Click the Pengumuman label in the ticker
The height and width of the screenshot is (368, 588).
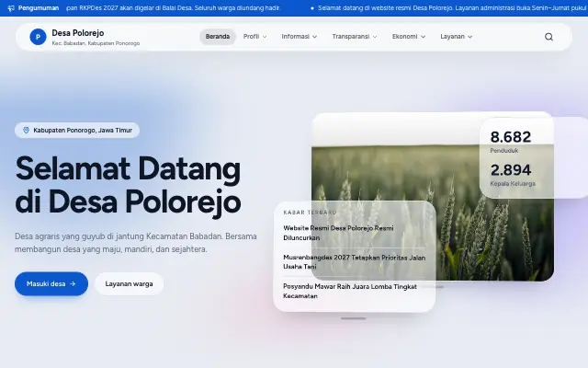[39, 8]
